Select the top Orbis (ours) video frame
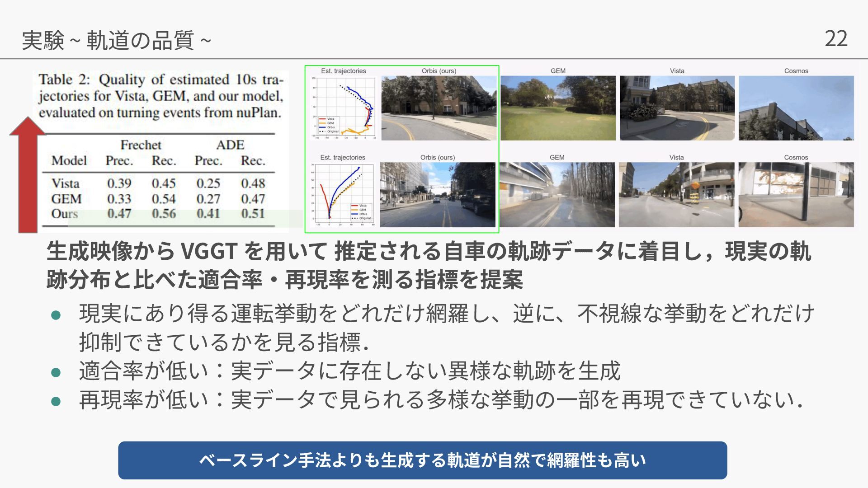The image size is (868, 488). pos(439,108)
